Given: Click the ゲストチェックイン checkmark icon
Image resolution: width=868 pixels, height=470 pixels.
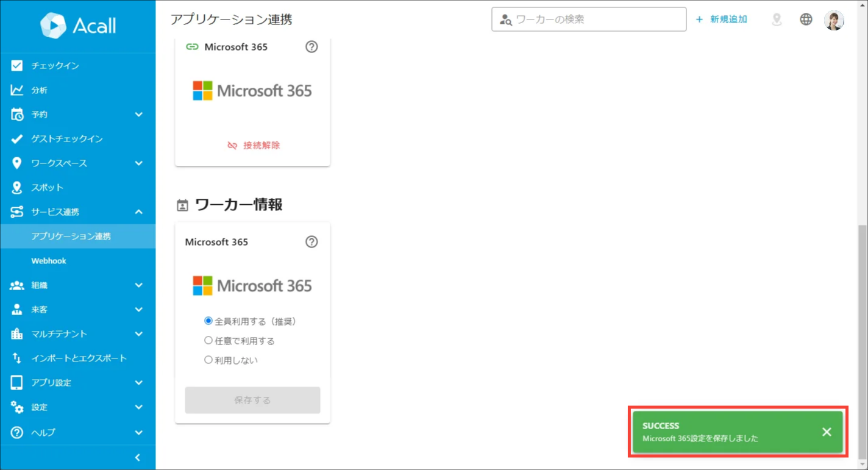Looking at the screenshot, I should pos(17,138).
